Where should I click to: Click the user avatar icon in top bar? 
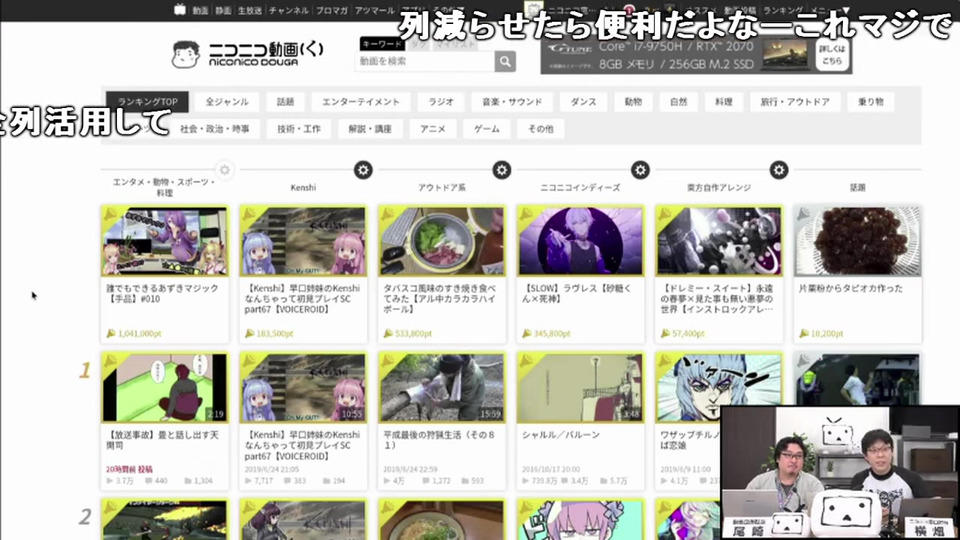click(533, 9)
